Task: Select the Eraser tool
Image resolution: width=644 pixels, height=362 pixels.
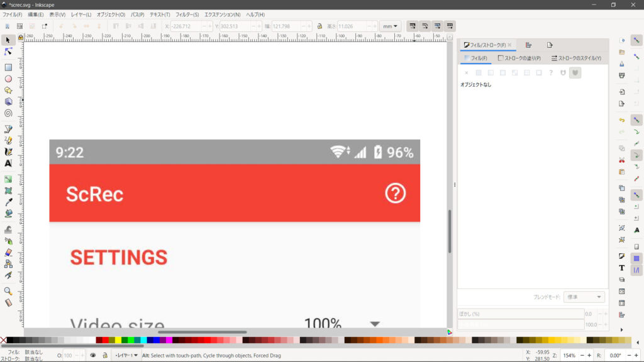Action: (8, 253)
